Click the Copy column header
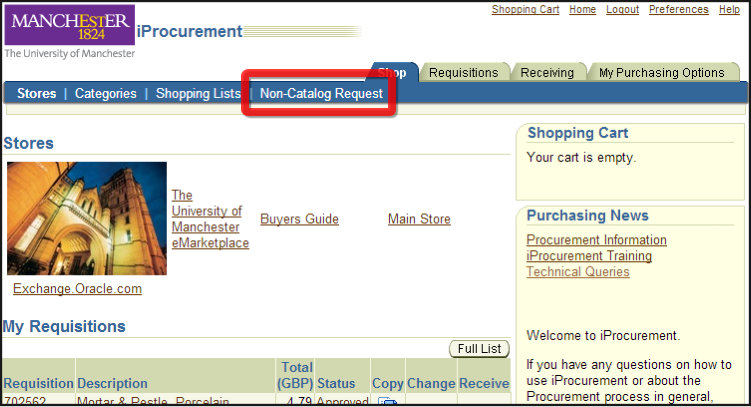The height and width of the screenshot is (407, 751). coord(387,384)
